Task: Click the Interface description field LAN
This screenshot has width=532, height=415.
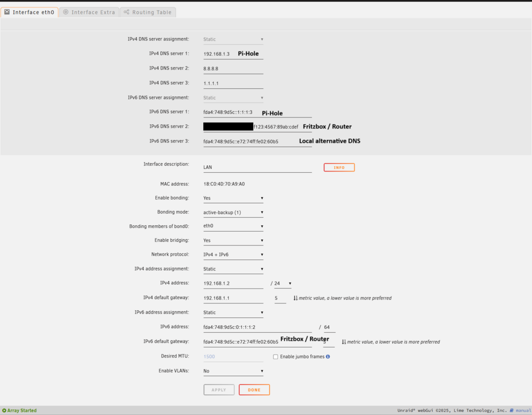Action: point(257,167)
